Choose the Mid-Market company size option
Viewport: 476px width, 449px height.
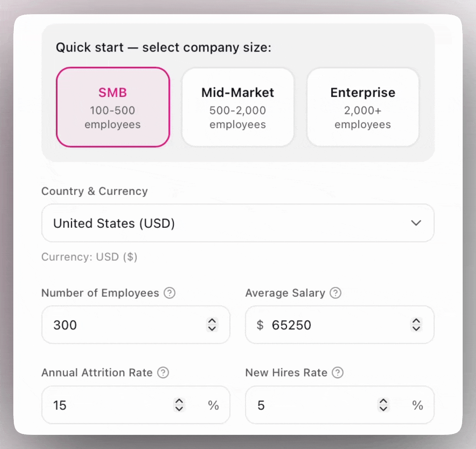point(238,107)
